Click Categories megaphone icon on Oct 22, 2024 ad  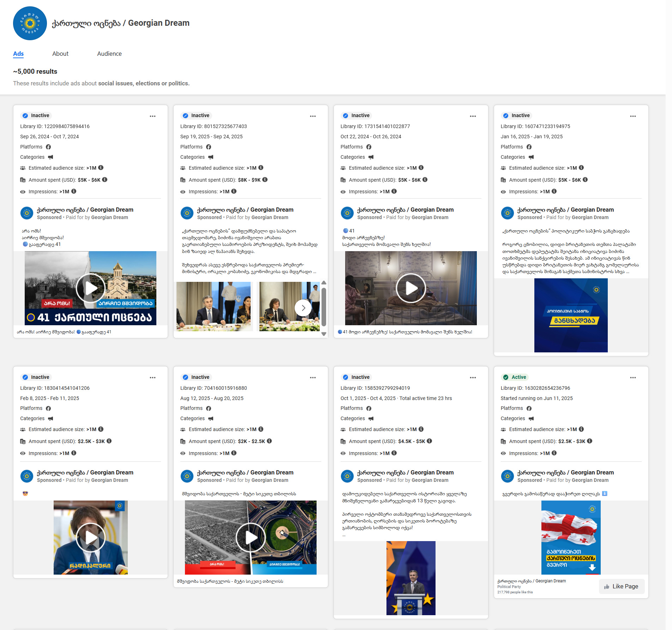pos(371,157)
